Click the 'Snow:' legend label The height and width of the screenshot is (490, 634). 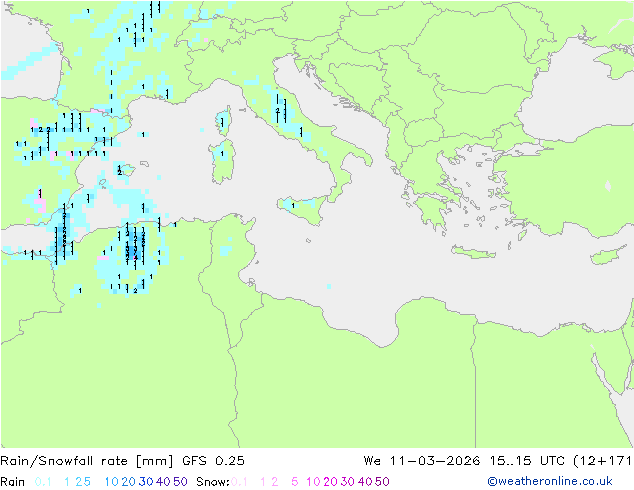[213, 482]
